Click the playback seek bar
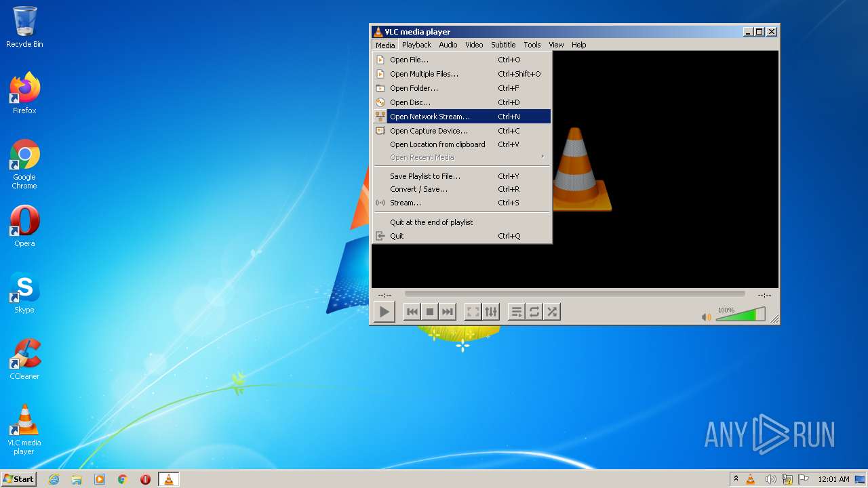868x488 pixels. coord(575,294)
